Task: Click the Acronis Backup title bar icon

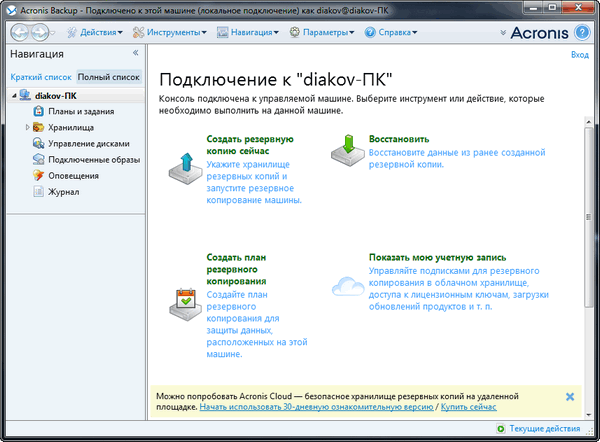Action: (12, 10)
